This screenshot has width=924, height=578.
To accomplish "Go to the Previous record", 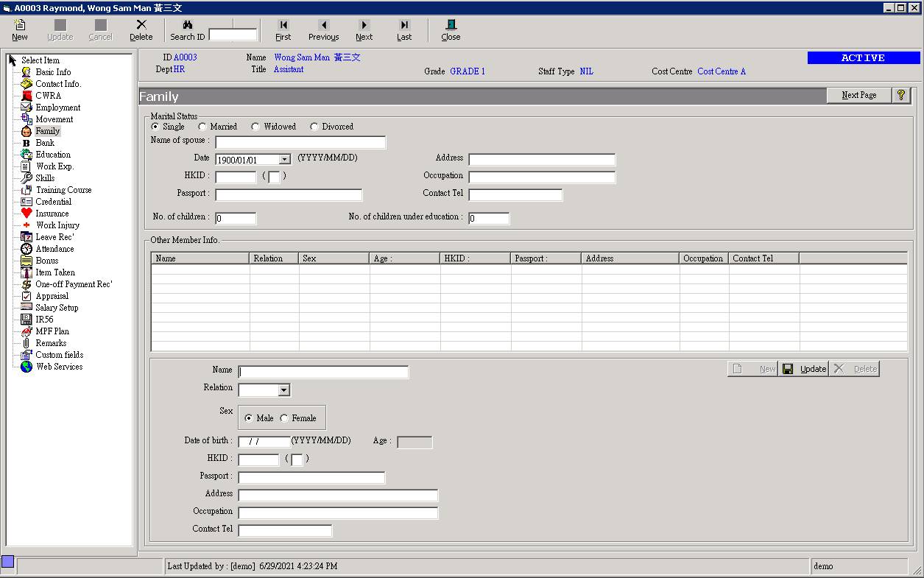I will coord(324,30).
